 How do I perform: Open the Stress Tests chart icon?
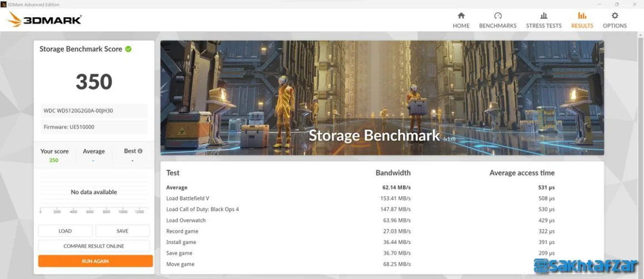click(x=544, y=16)
